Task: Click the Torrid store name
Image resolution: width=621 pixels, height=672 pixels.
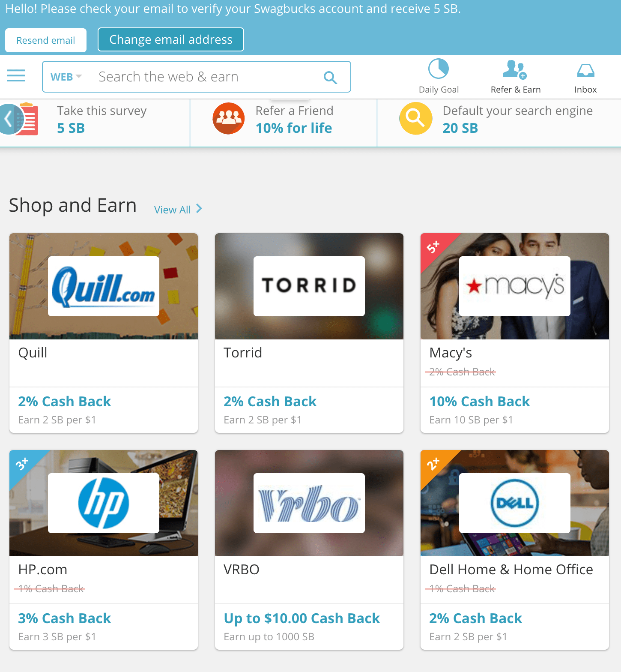Action: pyautogui.click(x=243, y=353)
